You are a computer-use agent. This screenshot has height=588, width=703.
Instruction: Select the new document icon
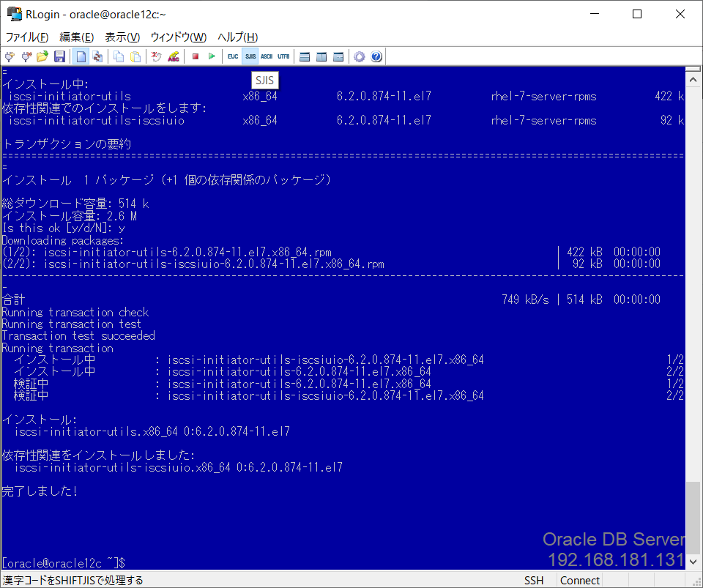[82, 56]
